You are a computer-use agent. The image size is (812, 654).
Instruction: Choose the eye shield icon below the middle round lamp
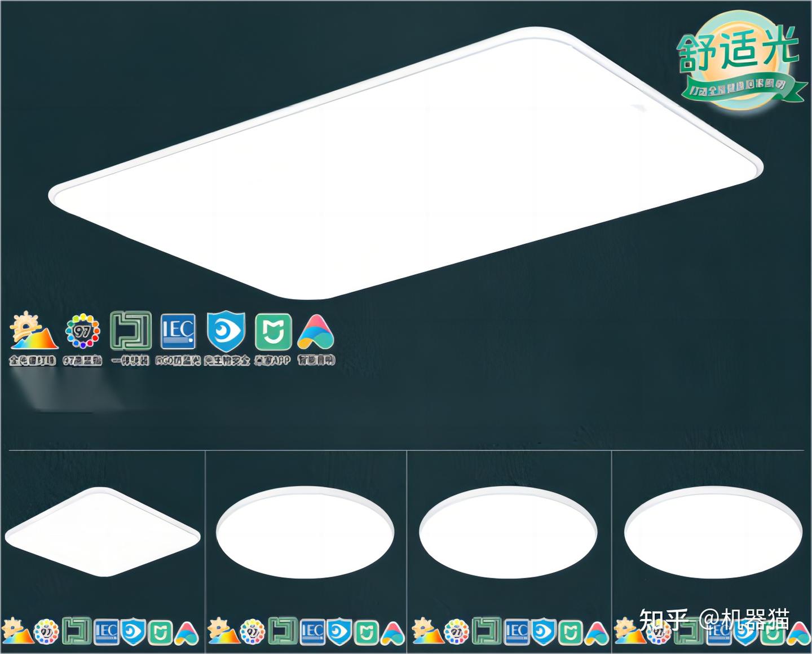click(x=544, y=633)
